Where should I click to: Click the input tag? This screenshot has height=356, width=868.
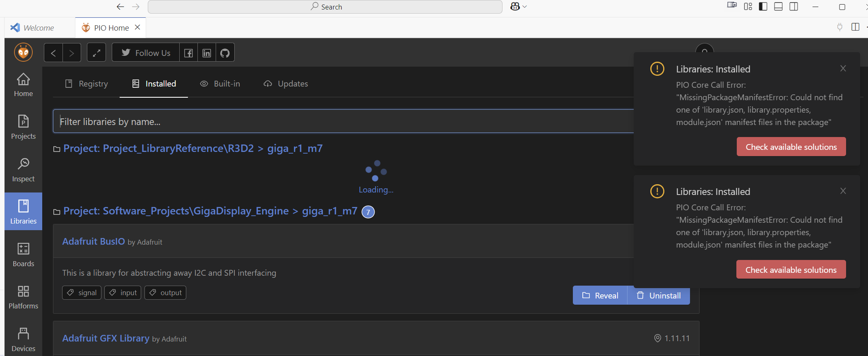[x=123, y=293]
